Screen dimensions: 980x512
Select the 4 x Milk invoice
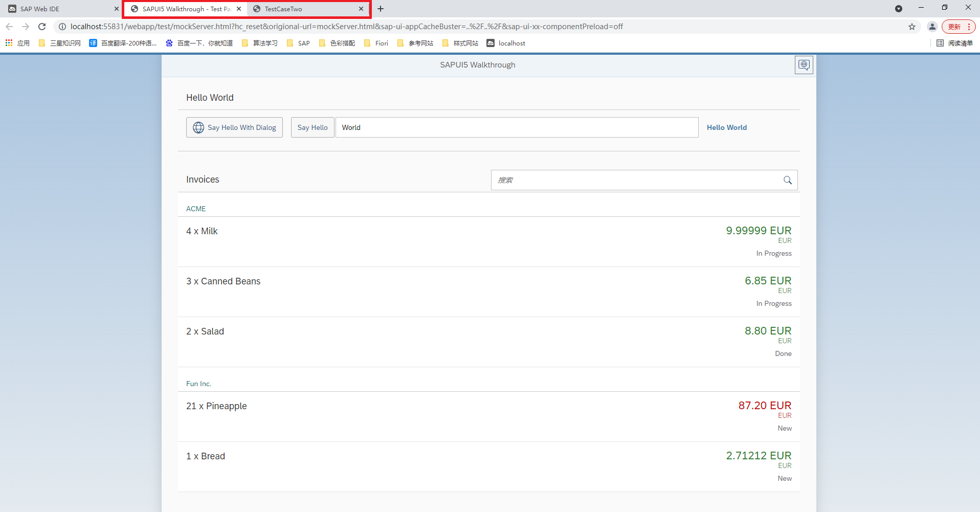coord(489,241)
